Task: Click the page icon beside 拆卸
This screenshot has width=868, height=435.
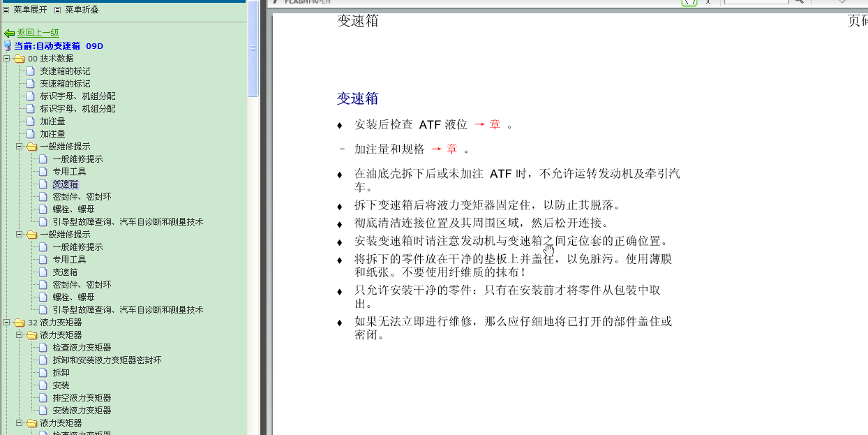Action: pos(43,373)
